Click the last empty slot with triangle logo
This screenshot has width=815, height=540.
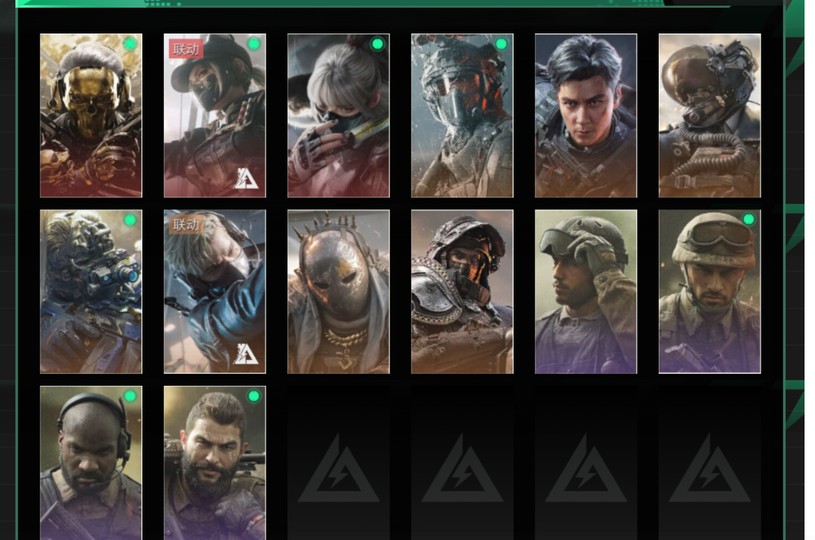tap(710, 469)
